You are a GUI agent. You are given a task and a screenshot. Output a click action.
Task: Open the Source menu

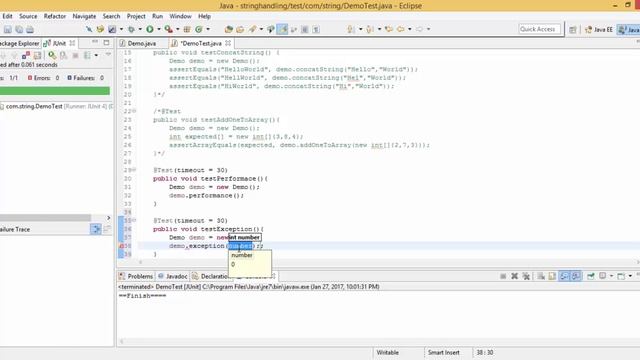click(x=28, y=16)
